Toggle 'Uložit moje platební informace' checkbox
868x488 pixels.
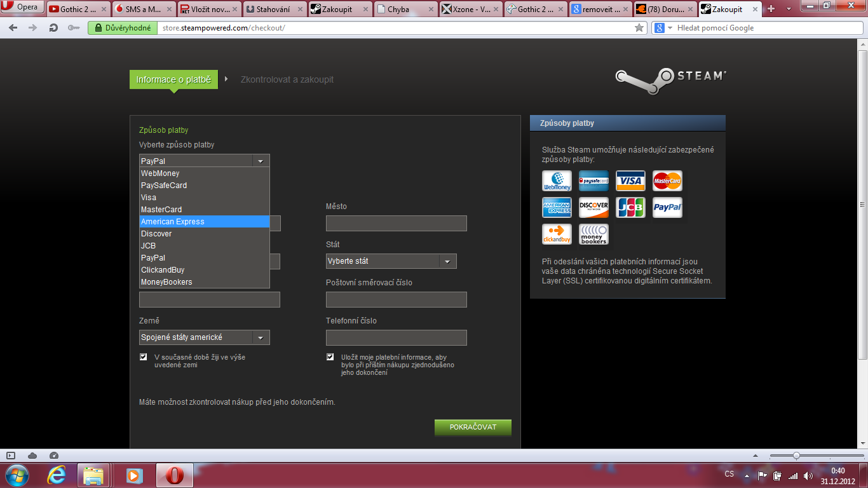click(330, 357)
